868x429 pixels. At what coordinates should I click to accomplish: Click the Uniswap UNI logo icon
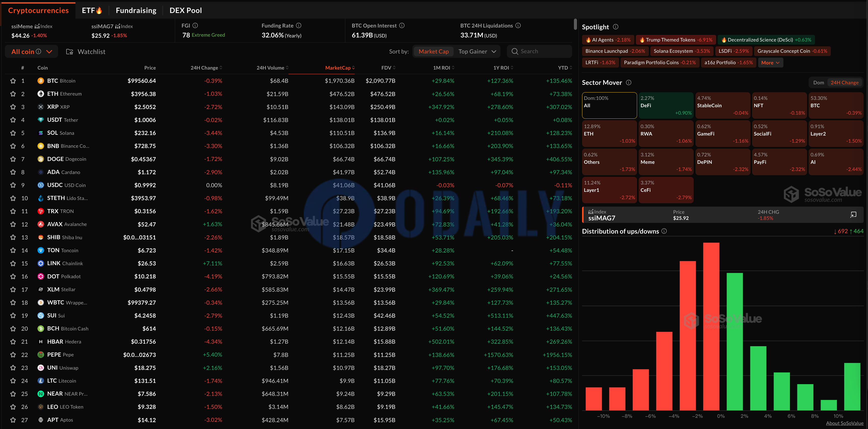pyautogui.click(x=41, y=368)
